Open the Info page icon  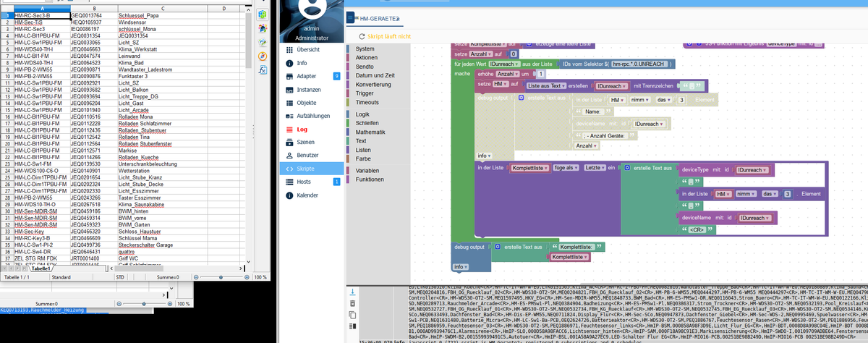[x=289, y=63]
